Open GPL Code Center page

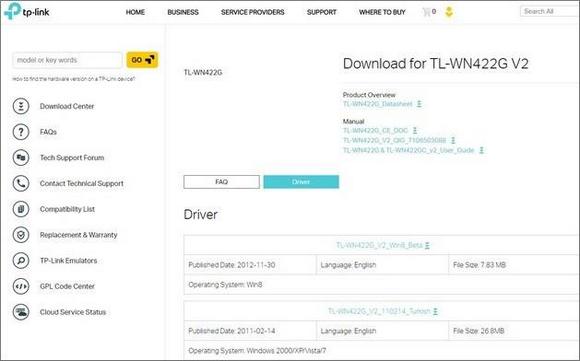click(67, 286)
